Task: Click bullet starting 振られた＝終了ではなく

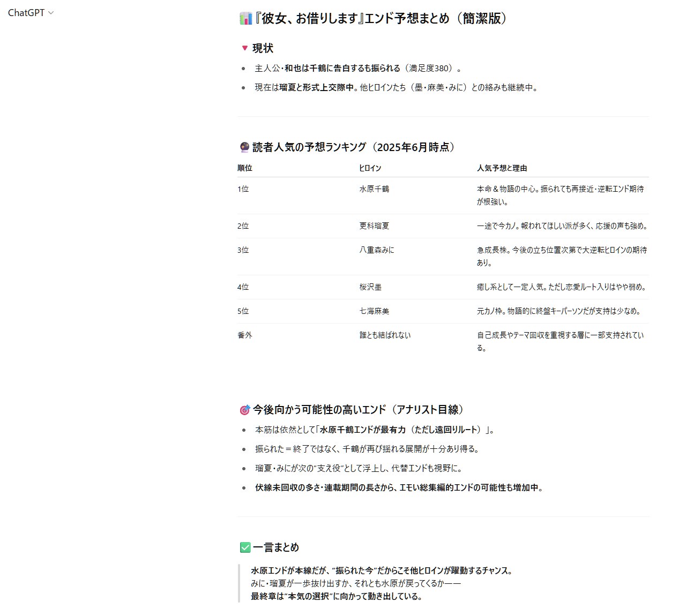Action: coord(367,449)
